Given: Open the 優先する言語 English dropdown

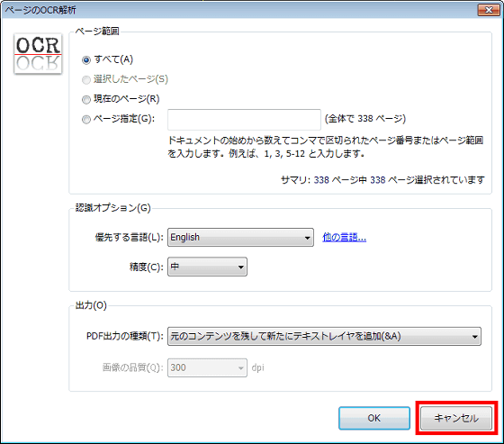Looking at the screenshot, I should pyautogui.click(x=240, y=238).
